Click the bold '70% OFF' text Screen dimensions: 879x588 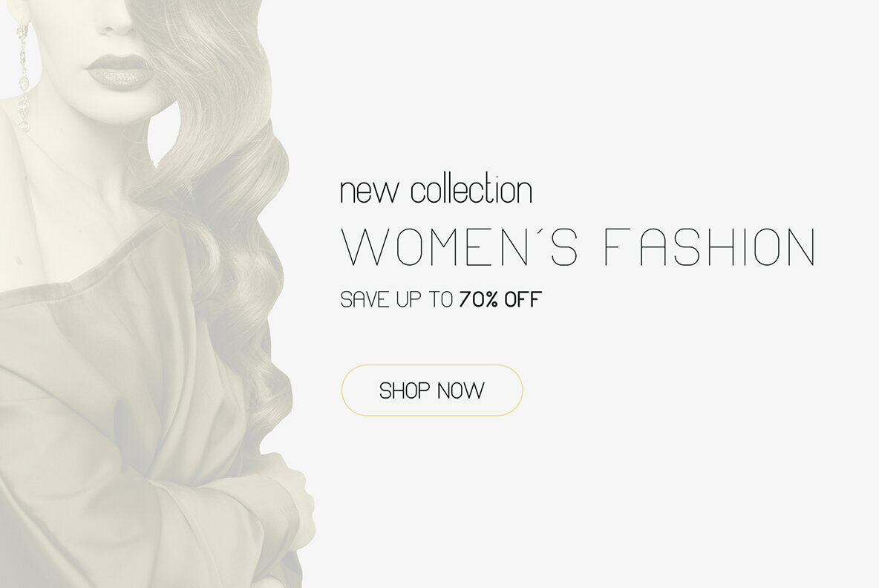[x=500, y=299]
